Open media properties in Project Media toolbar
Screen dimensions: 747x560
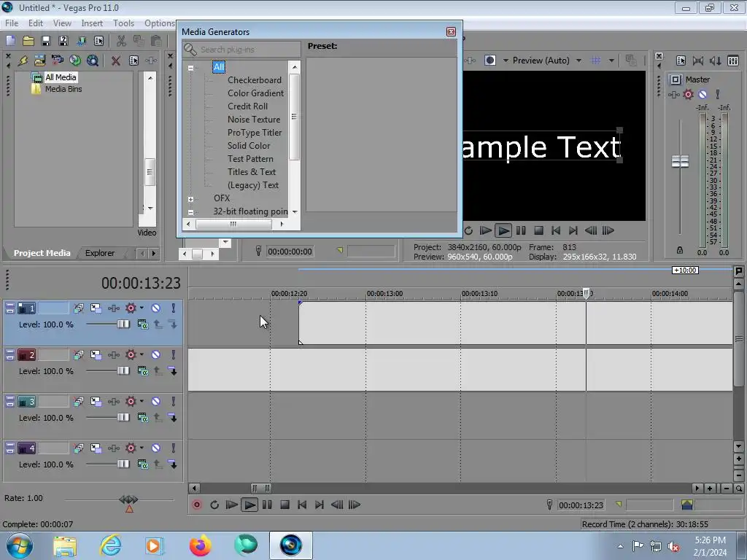click(x=134, y=61)
